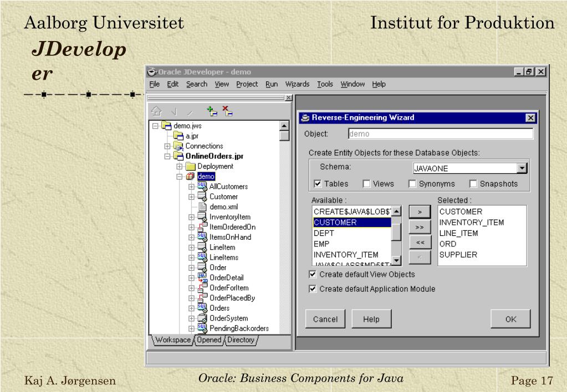Click the Orders SQL view icon
The height and width of the screenshot is (392, 567).
202,308
